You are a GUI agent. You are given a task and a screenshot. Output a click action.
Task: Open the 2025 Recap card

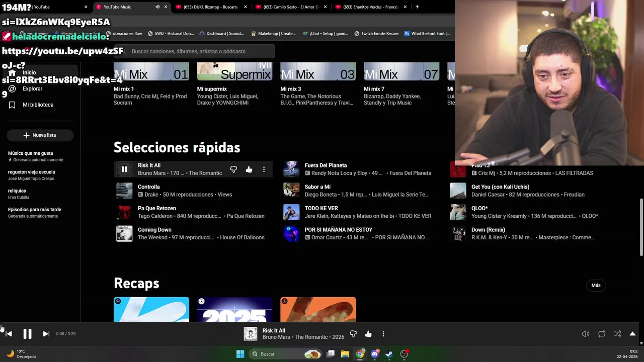pyautogui.click(x=235, y=309)
